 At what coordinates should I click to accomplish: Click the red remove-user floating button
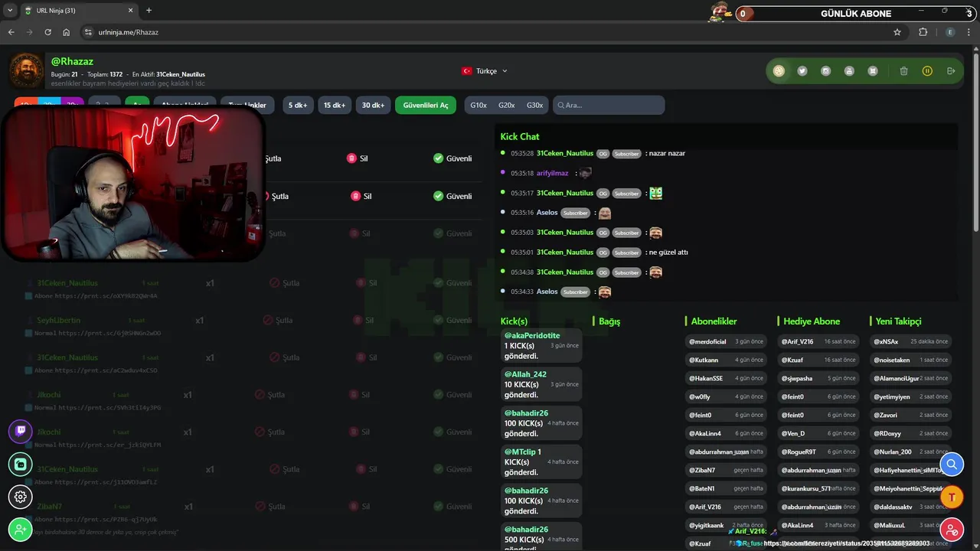(x=952, y=530)
